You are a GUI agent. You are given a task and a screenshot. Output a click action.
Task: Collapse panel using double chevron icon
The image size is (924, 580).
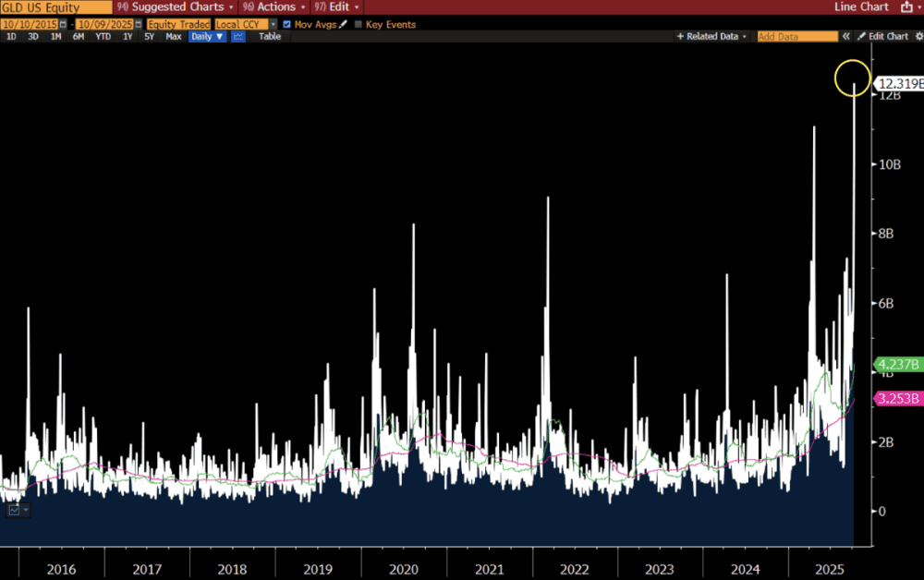[845, 37]
